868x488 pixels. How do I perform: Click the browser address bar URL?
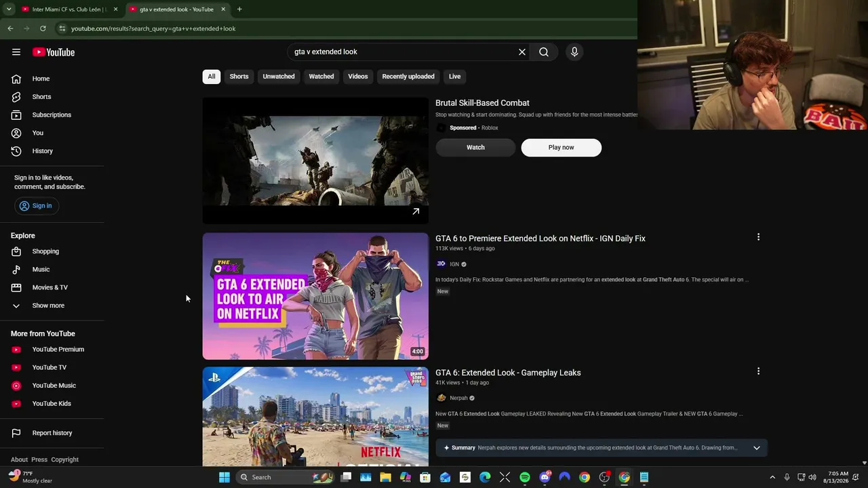(153, 28)
